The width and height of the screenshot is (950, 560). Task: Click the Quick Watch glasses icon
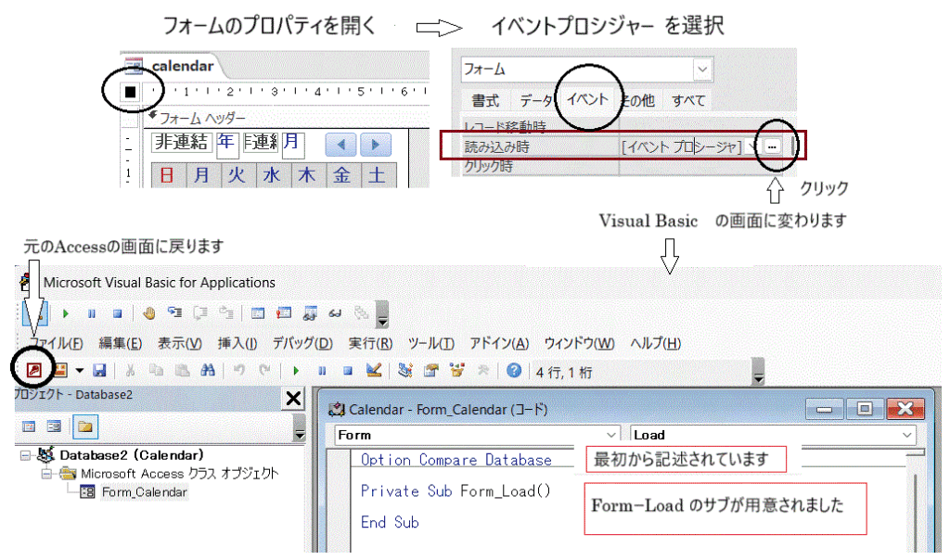coord(335,313)
